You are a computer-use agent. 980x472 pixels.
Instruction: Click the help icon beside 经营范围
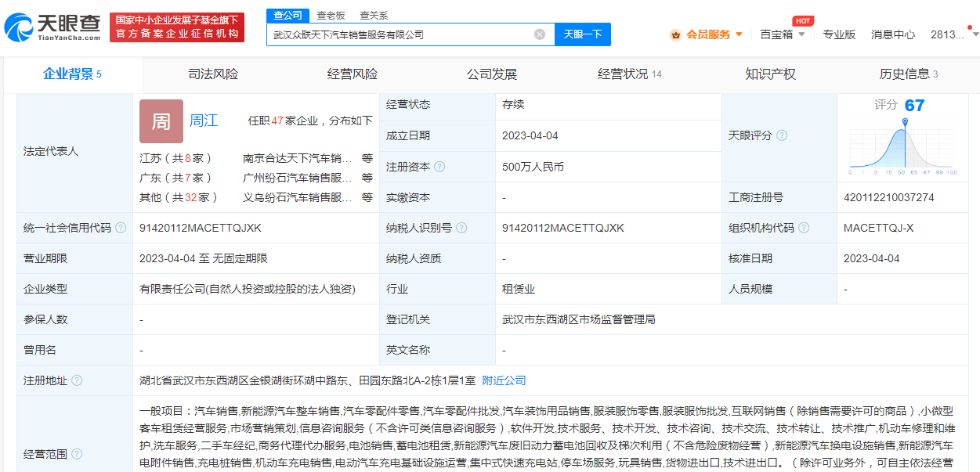77,454
